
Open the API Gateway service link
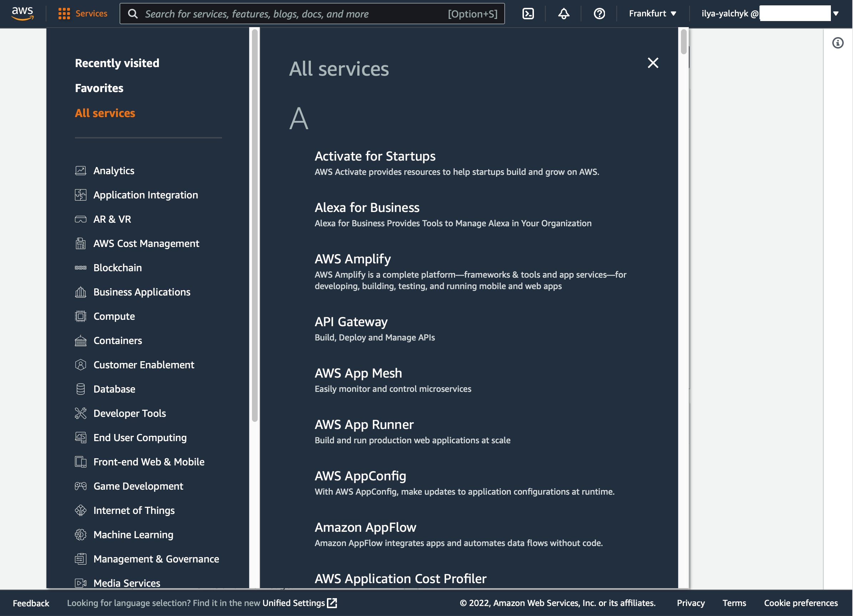351,322
